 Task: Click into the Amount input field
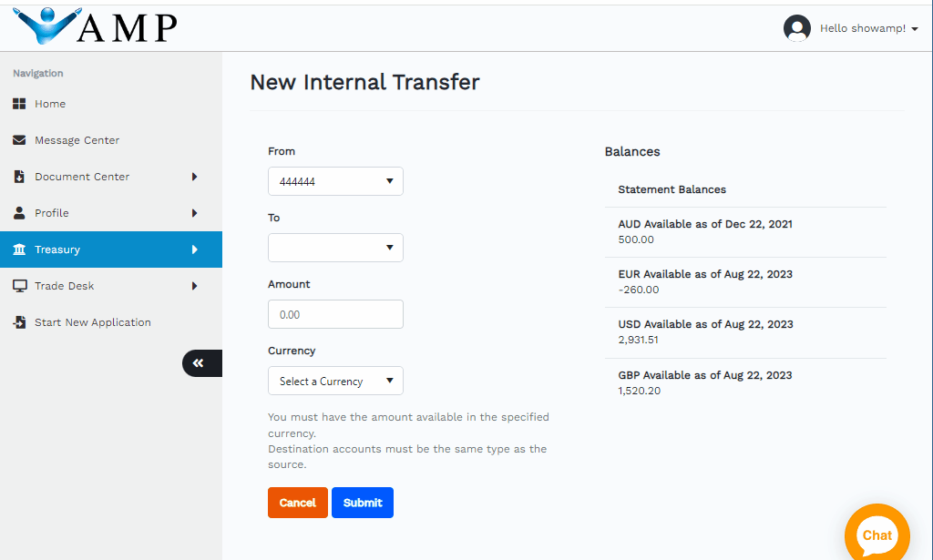pos(335,314)
